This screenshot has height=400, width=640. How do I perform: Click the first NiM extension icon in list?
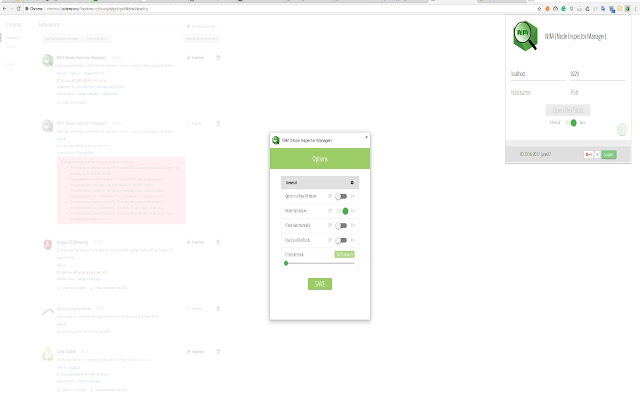point(48,60)
